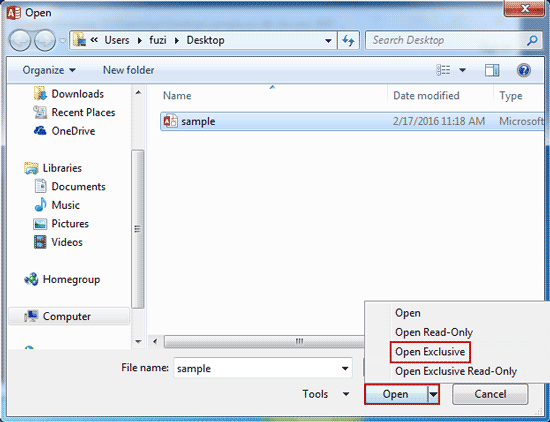Click the Access icon in the title bar
550x422 pixels.
click(x=14, y=13)
